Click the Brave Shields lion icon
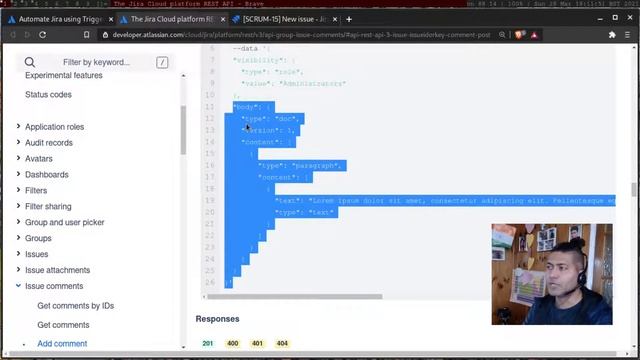 520,35
